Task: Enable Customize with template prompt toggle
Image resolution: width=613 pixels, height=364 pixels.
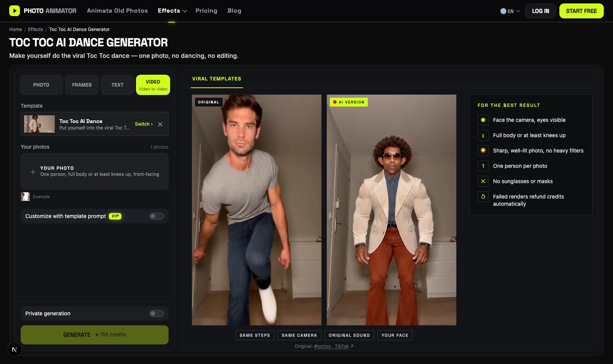Action: pyautogui.click(x=157, y=216)
